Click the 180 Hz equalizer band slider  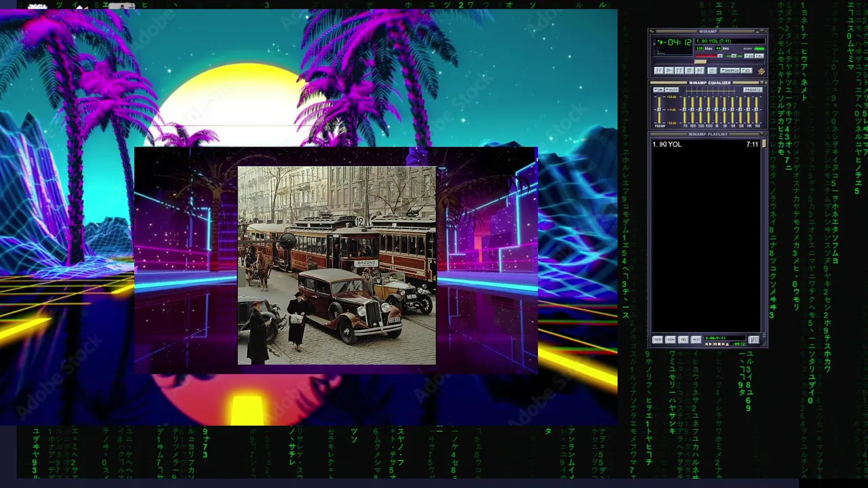point(692,110)
